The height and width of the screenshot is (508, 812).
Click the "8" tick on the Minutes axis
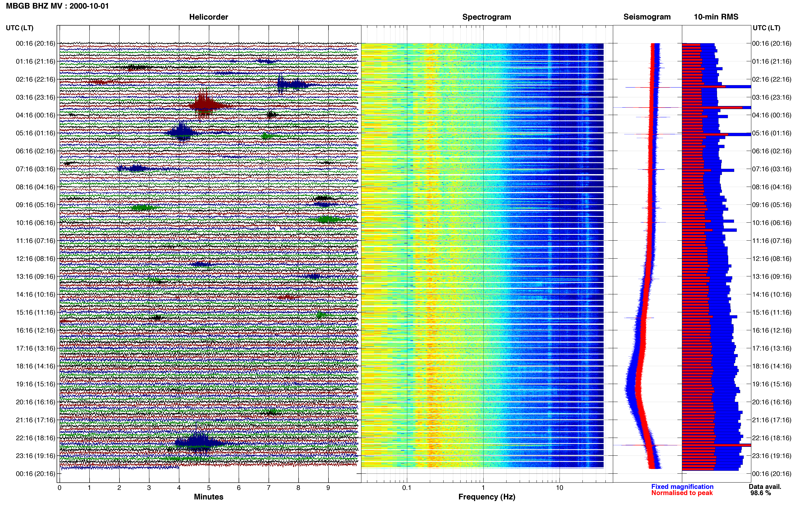(298, 487)
